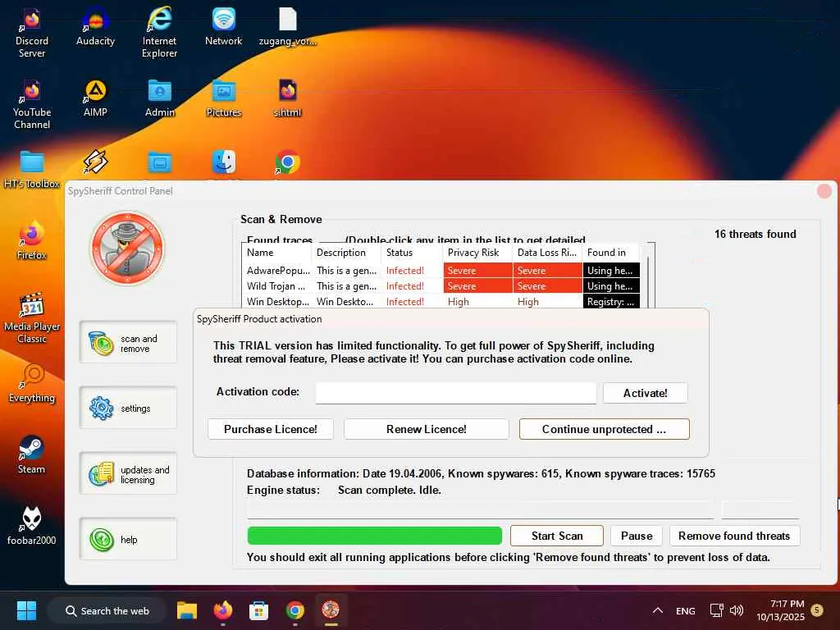Launch Audacity from the desktop
The image size is (840, 630).
95,27
